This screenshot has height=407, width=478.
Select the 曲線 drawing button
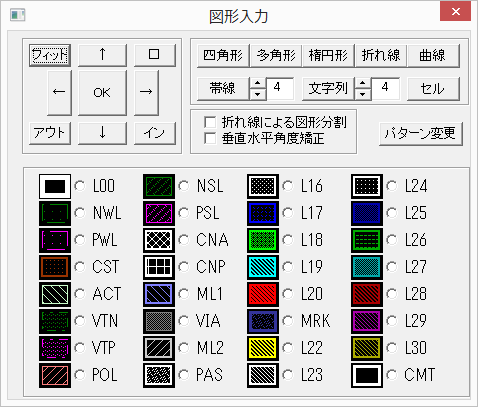coord(433,55)
